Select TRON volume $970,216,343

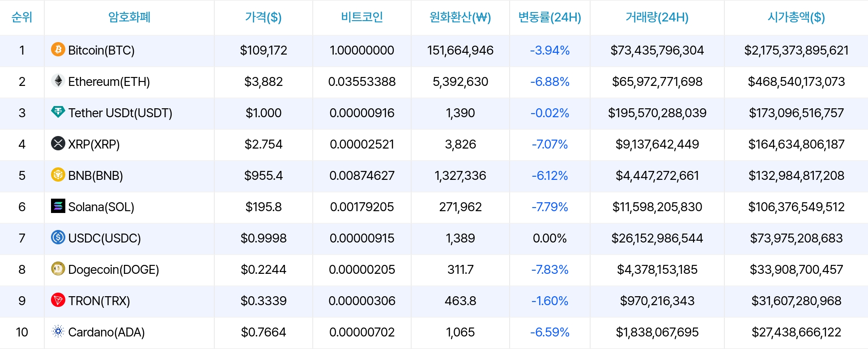click(657, 301)
